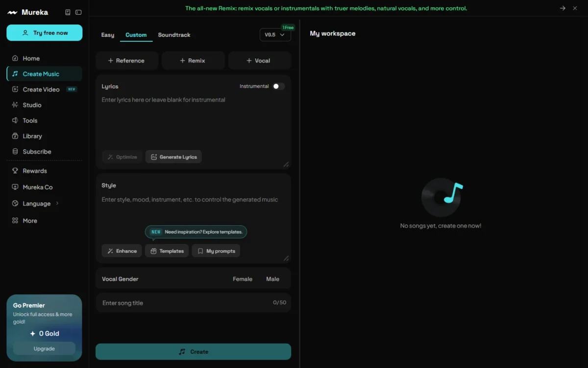Click the Studio waveform icon
Image resolution: width=588 pixels, height=368 pixels.
click(15, 105)
